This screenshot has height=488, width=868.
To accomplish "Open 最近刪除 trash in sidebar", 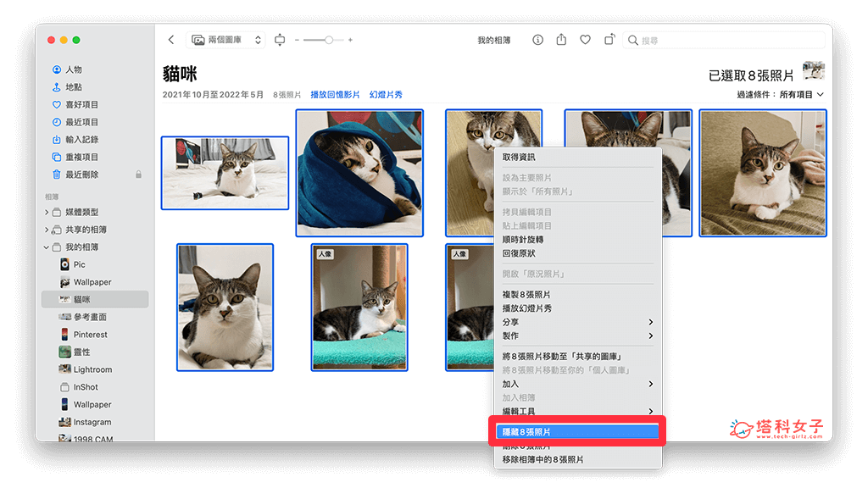I will point(82,175).
